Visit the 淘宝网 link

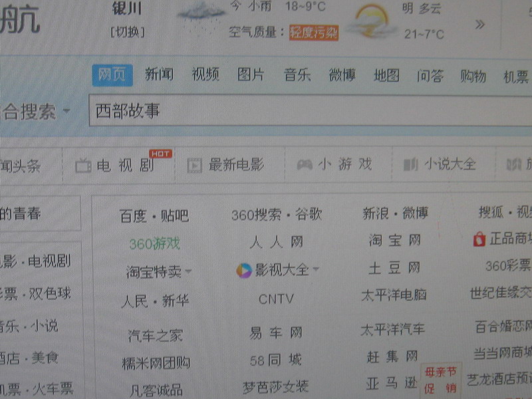tap(395, 240)
